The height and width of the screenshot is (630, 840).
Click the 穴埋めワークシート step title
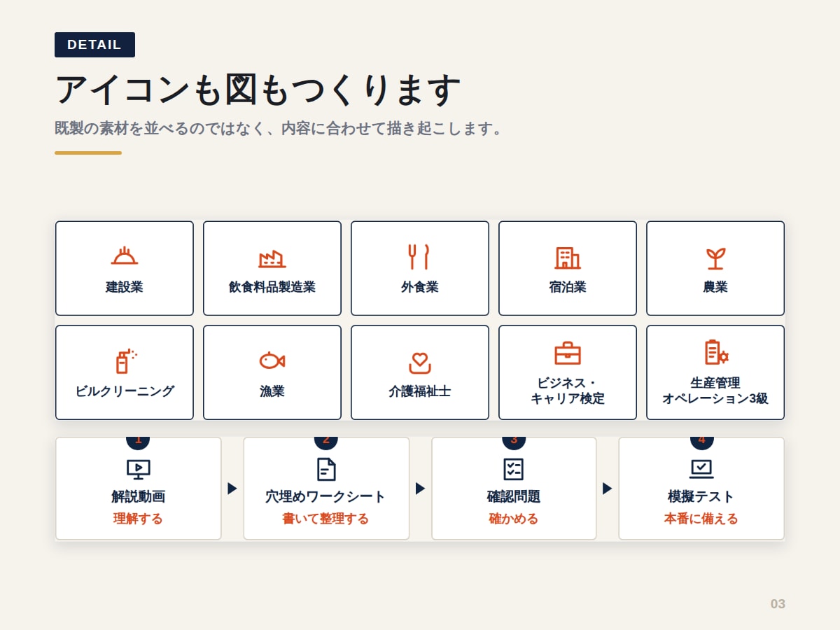pyautogui.click(x=326, y=497)
